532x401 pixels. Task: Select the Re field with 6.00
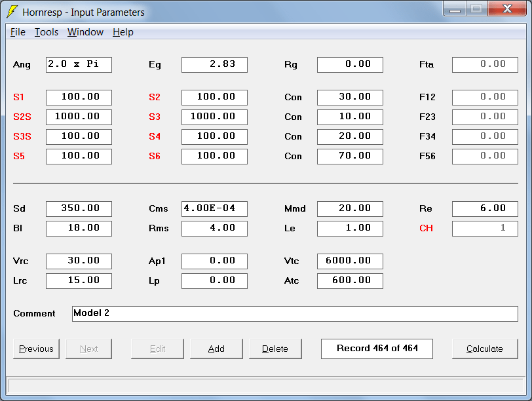[x=485, y=208]
